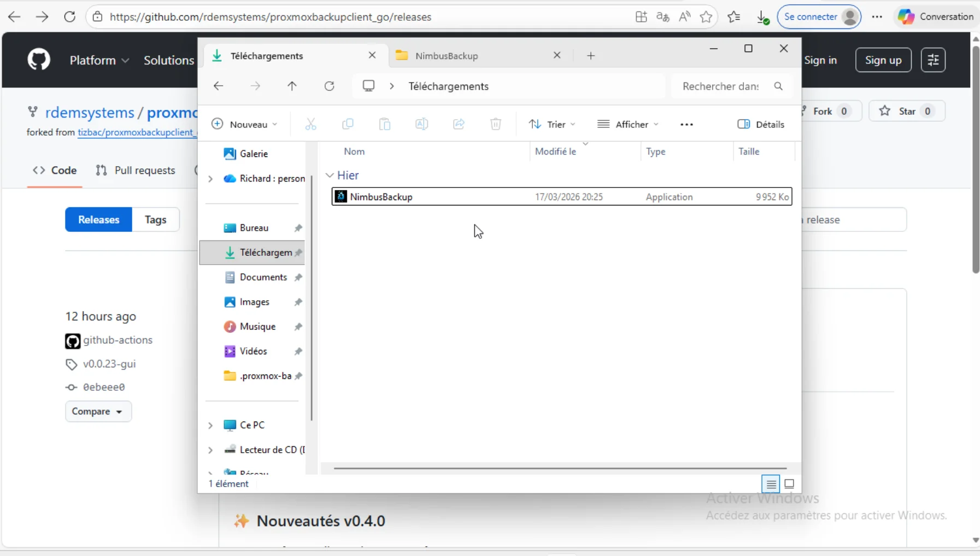Share the file via the share icon

pyautogui.click(x=459, y=124)
